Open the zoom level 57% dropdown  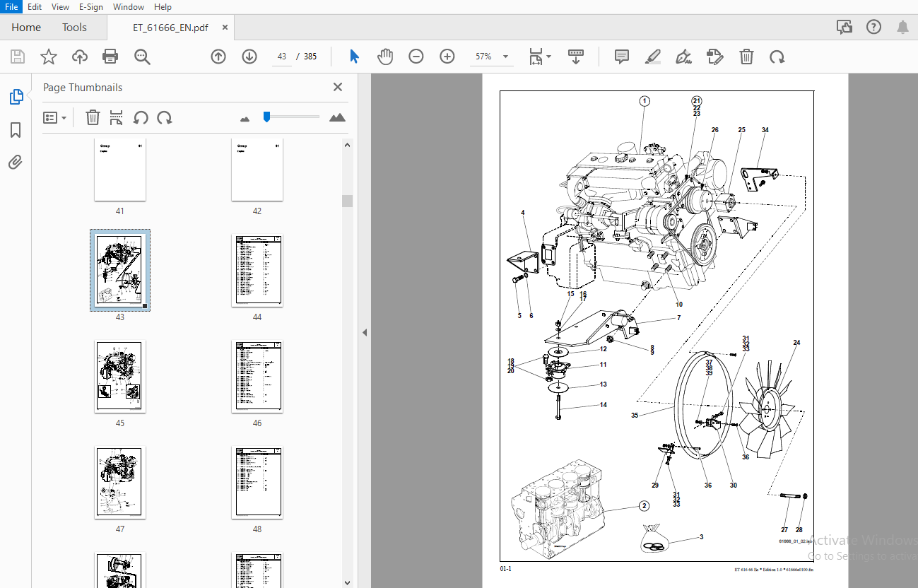[x=492, y=57]
